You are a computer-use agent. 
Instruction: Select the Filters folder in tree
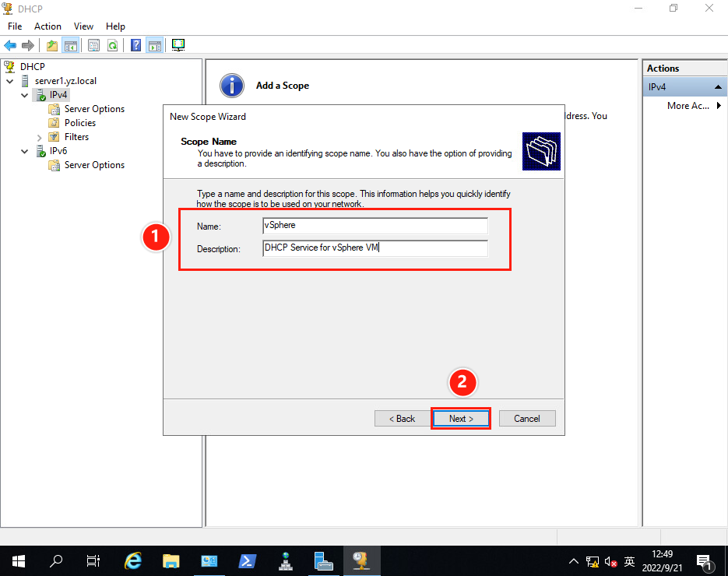point(76,137)
